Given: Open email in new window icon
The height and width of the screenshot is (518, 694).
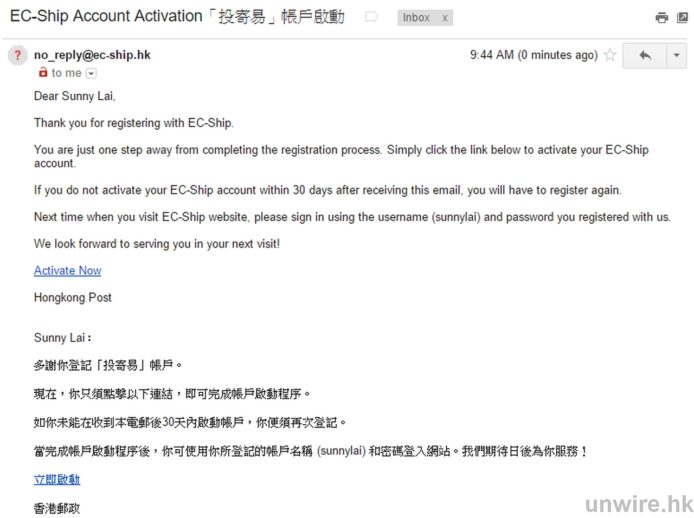Looking at the screenshot, I should 681,18.
